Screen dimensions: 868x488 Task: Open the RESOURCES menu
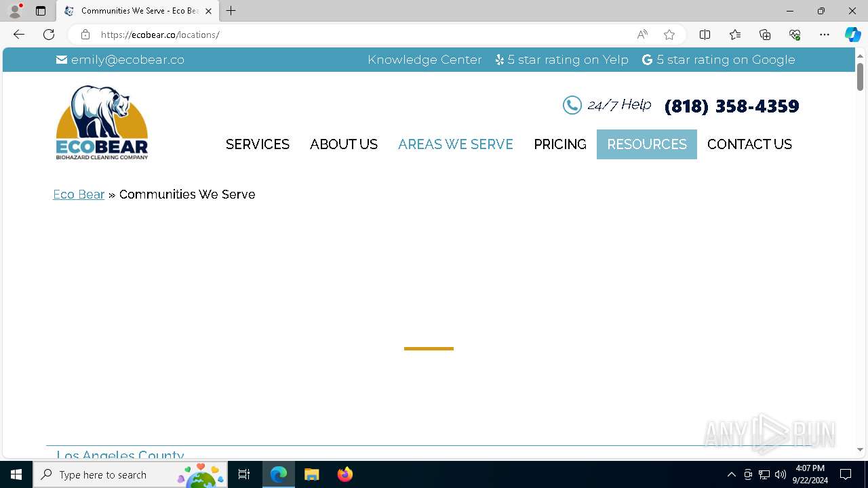(647, 144)
